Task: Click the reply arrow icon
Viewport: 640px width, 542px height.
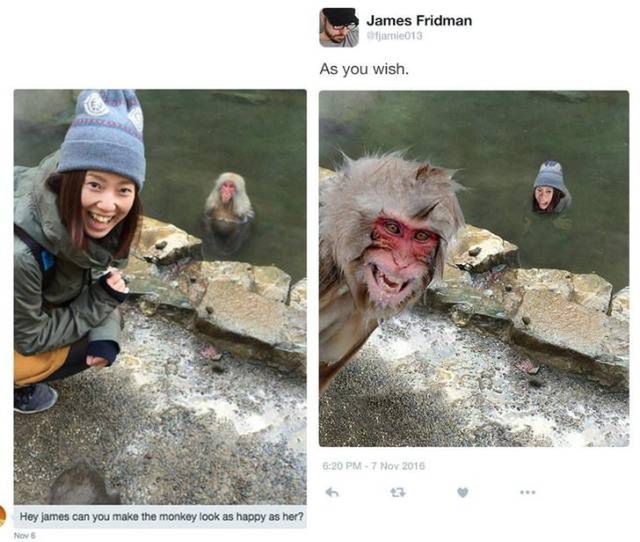Action: pyautogui.click(x=333, y=493)
